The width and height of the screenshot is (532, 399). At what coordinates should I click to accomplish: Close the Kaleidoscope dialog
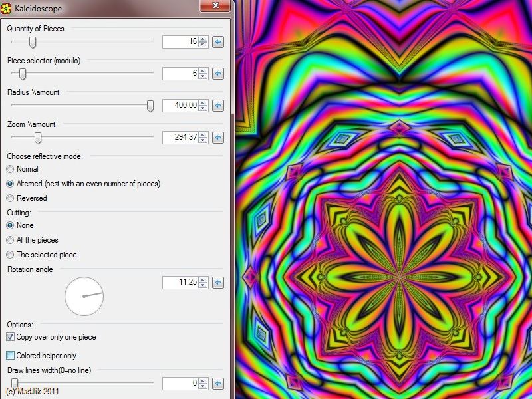(x=215, y=5)
